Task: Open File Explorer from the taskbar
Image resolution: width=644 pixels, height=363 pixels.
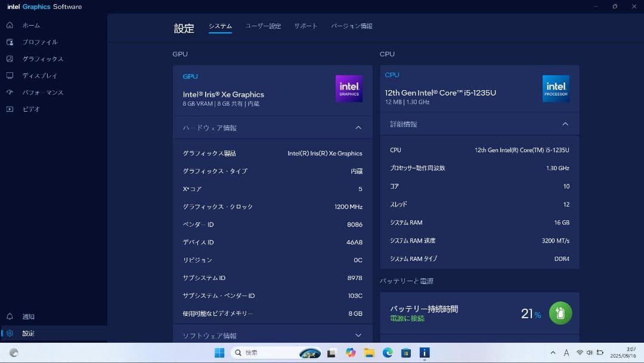Action: (x=369, y=353)
